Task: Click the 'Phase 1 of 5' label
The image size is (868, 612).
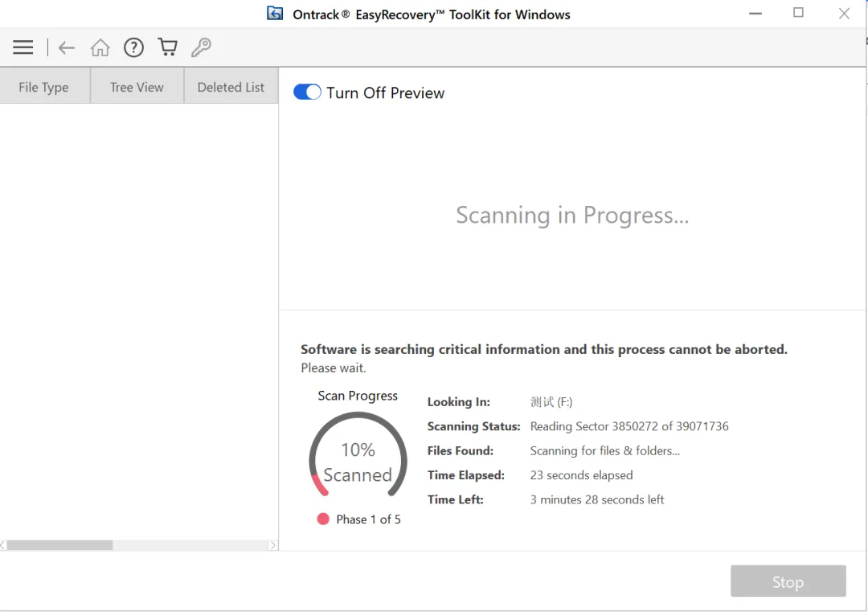Action: pos(368,519)
